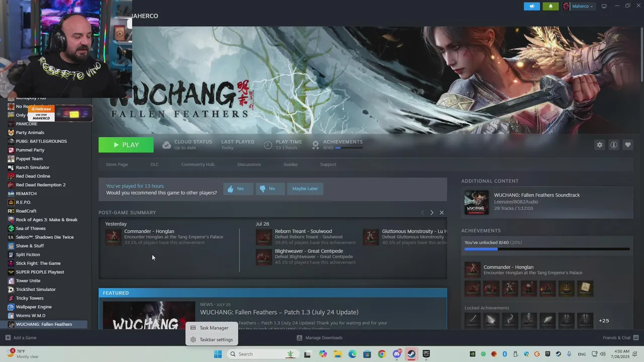Add game to favorites heart icon

pos(628,145)
